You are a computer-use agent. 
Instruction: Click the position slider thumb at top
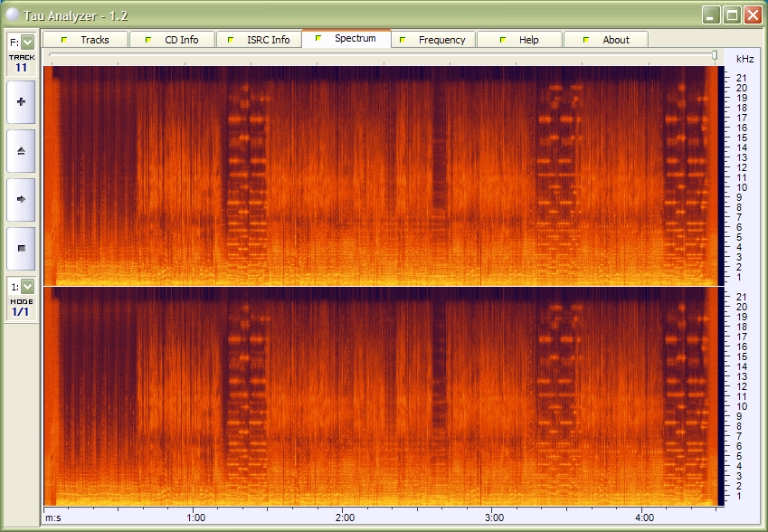pos(715,55)
